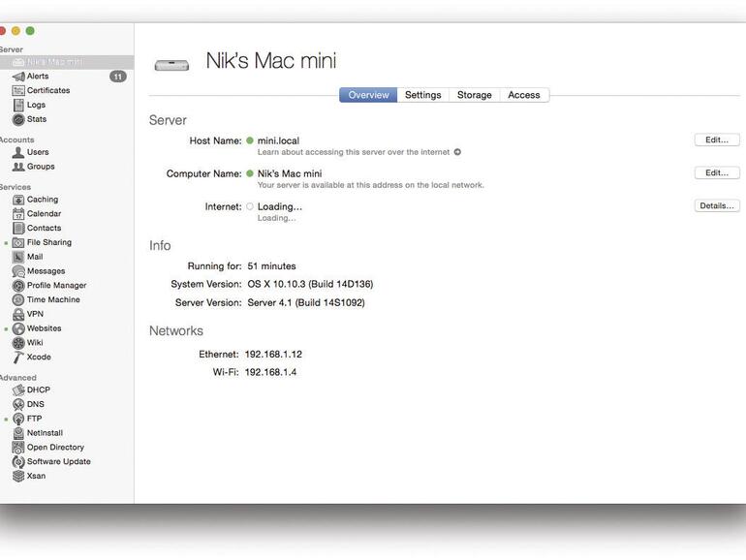The image size is (746, 560).
Task: Select the Open Directory icon
Action: [18, 448]
